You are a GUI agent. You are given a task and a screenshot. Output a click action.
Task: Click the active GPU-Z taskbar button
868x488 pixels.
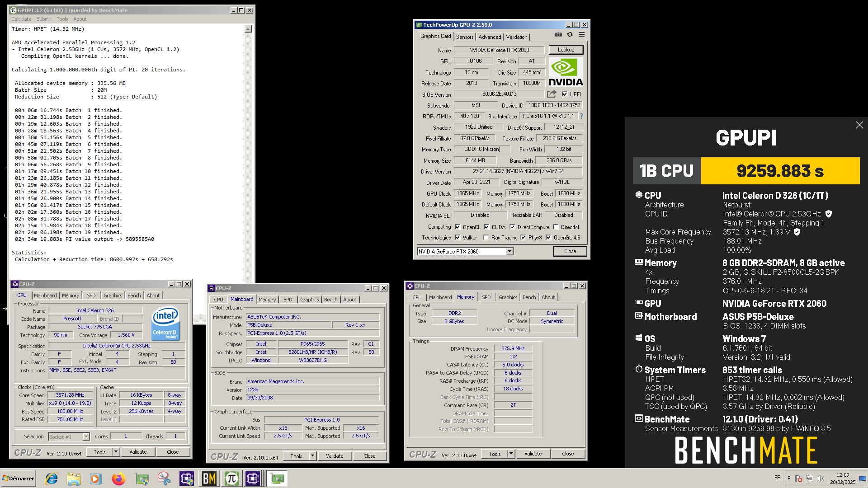pyautogui.click(x=277, y=479)
